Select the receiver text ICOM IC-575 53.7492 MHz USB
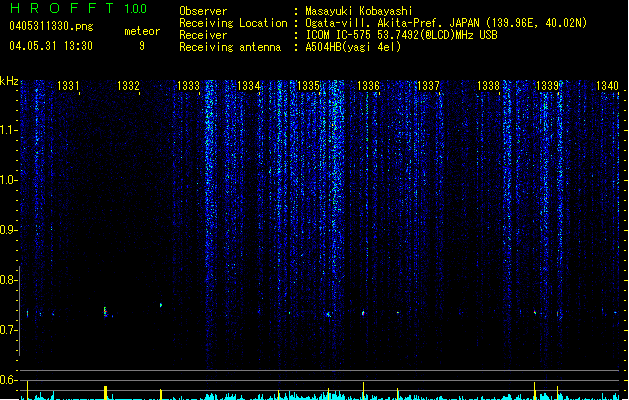Screen dimensions: 629x400 [402, 35]
